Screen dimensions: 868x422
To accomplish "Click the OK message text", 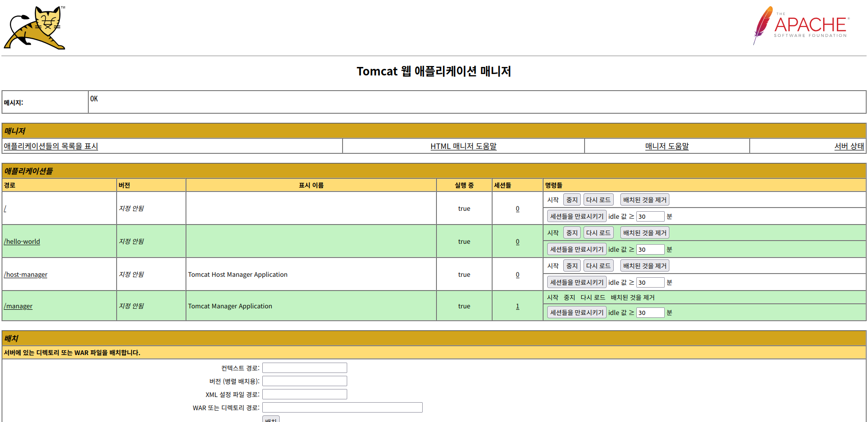I will pyautogui.click(x=94, y=99).
